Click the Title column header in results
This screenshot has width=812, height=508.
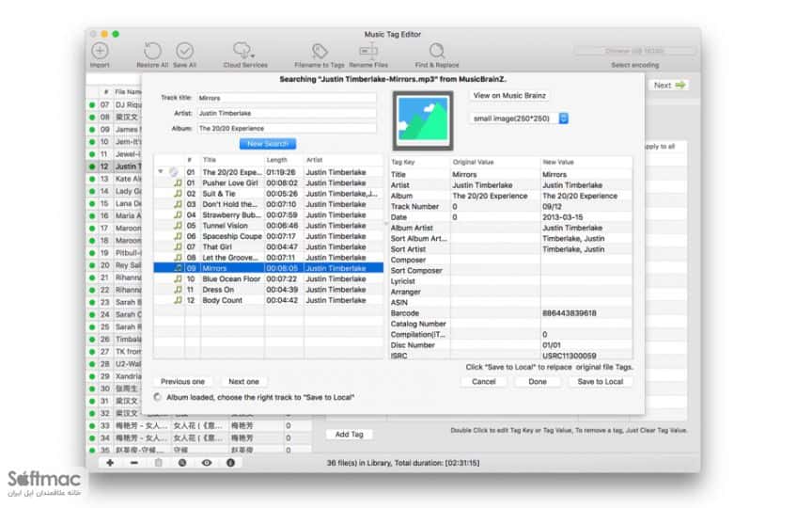tap(232, 160)
